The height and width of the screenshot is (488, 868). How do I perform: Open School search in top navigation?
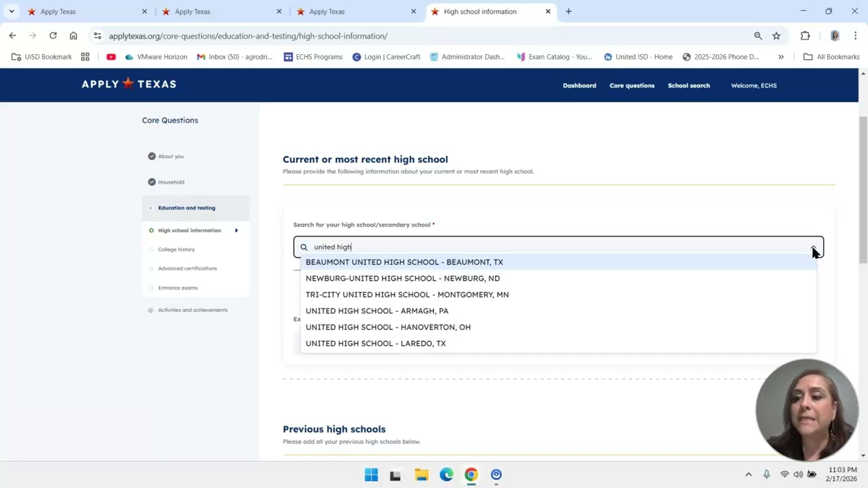(689, 85)
